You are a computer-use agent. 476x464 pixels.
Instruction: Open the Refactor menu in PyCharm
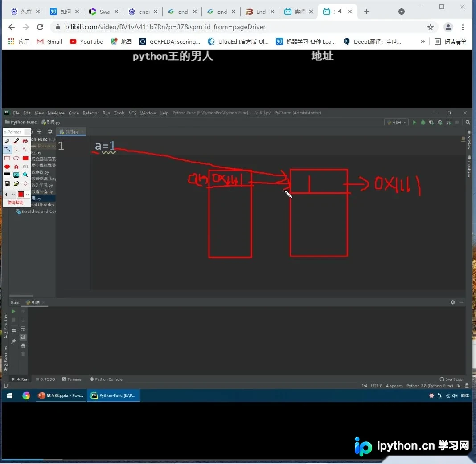[x=90, y=113]
